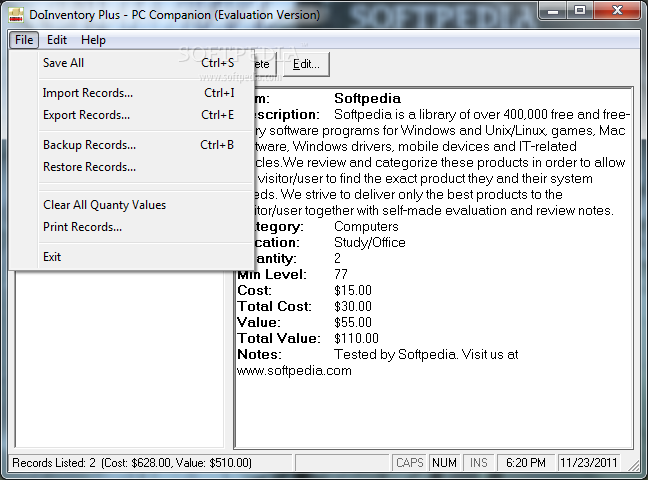Screen dimensions: 648x480
Task: Click the www.softpedia.com notes text
Action: [x=294, y=370]
